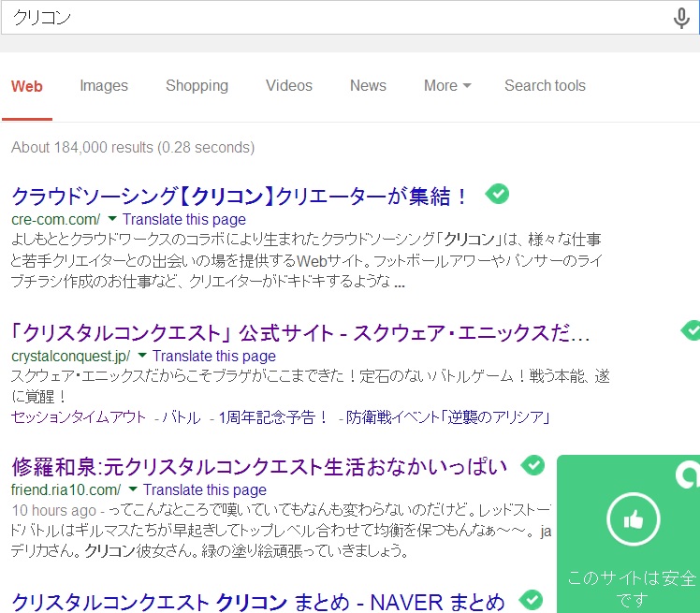Image resolution: width=700 pixels, height=613 pixels.
Task: Click the このサイトは安全です message in the popup
Action: (x=632, y=589)
